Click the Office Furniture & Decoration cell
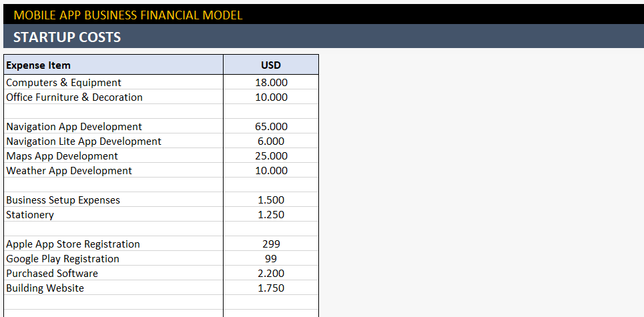The height and width of the screenshot is (317, 644). point(113,97)
